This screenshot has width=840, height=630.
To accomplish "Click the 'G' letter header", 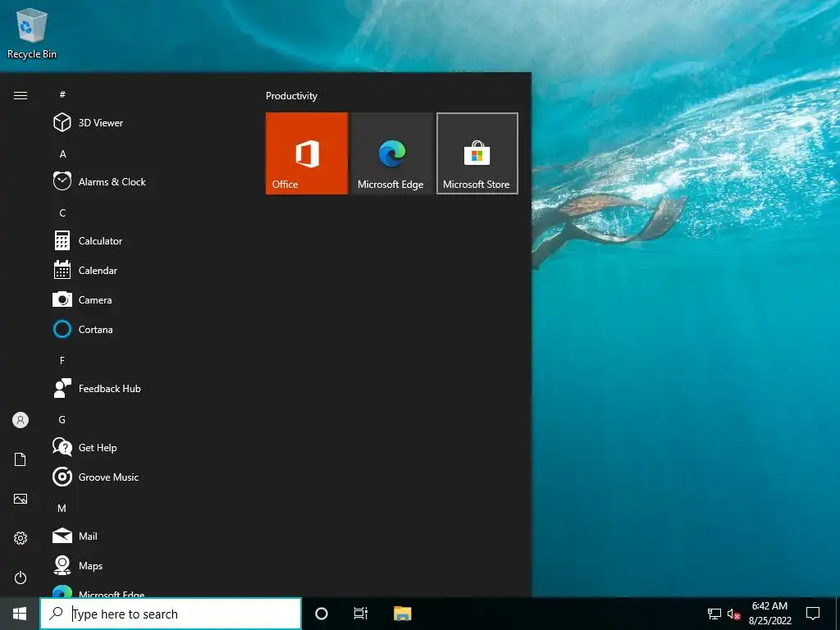I will [62, 419].
